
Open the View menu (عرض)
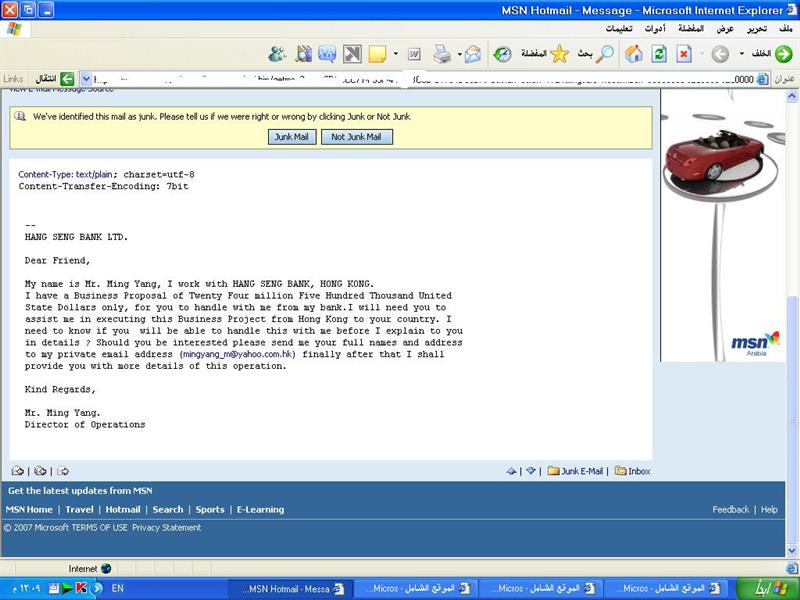[x=725, y=29]
